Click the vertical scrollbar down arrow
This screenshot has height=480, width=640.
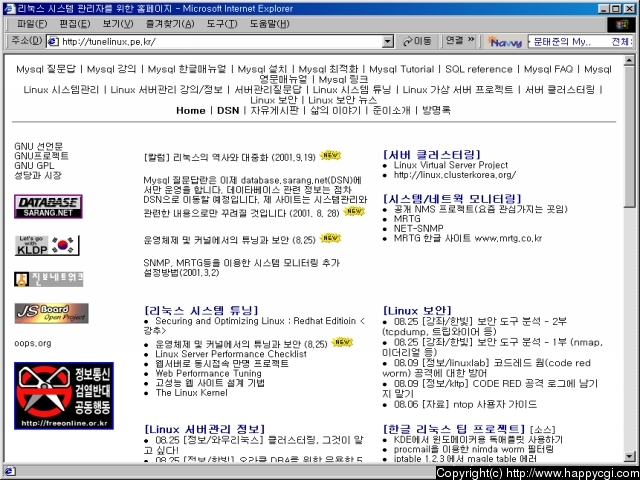pyautogui.click(x=629, y=456)
